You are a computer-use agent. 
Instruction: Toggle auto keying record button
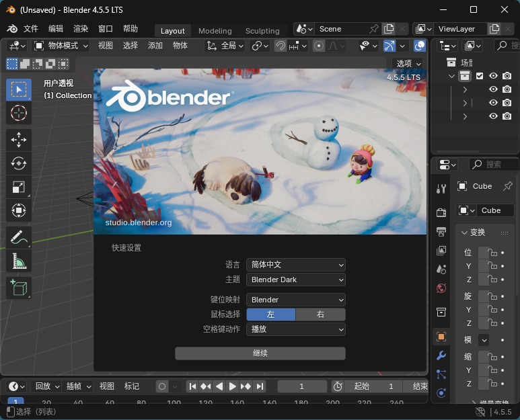[162, 386]
